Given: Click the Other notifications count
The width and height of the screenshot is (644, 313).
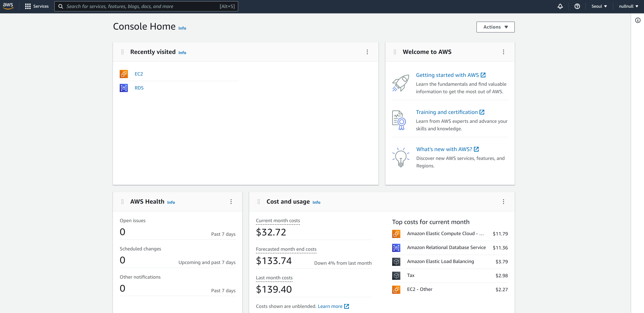Looking at the screenshot, I should pos(122,289).
